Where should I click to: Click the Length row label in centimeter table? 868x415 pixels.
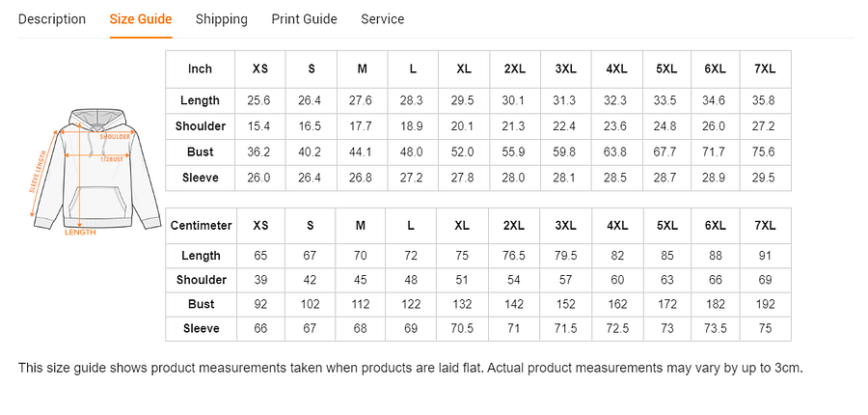(x=201, y=256)
